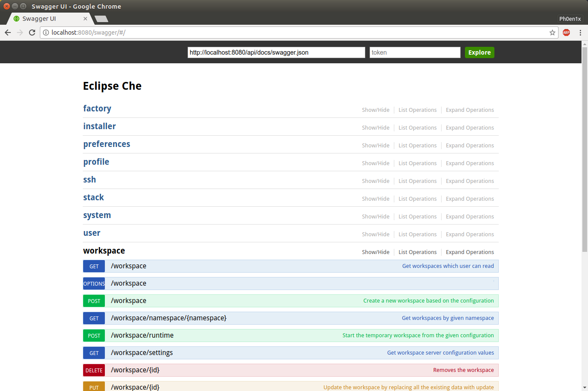Click List Operations for installer
This screenshot has width=588, height=391.
click(x=418, y=128)
